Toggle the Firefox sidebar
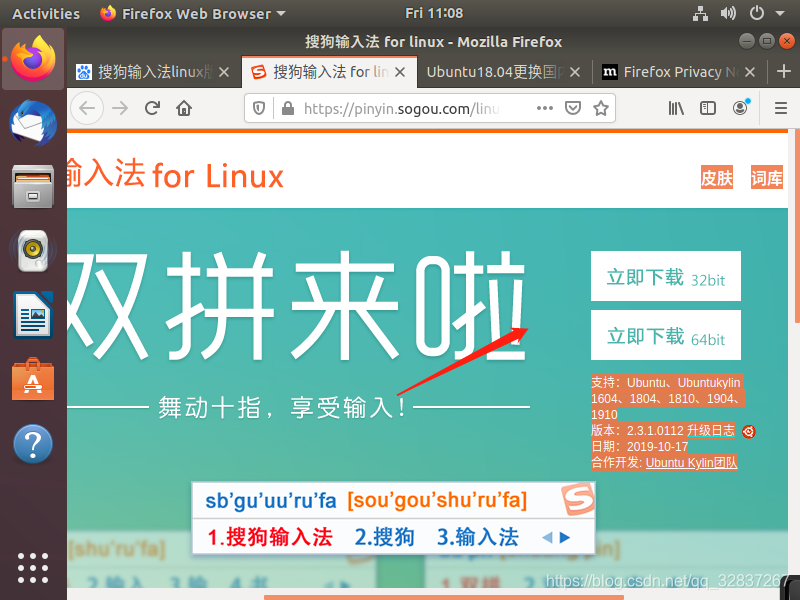 point(708,108)
